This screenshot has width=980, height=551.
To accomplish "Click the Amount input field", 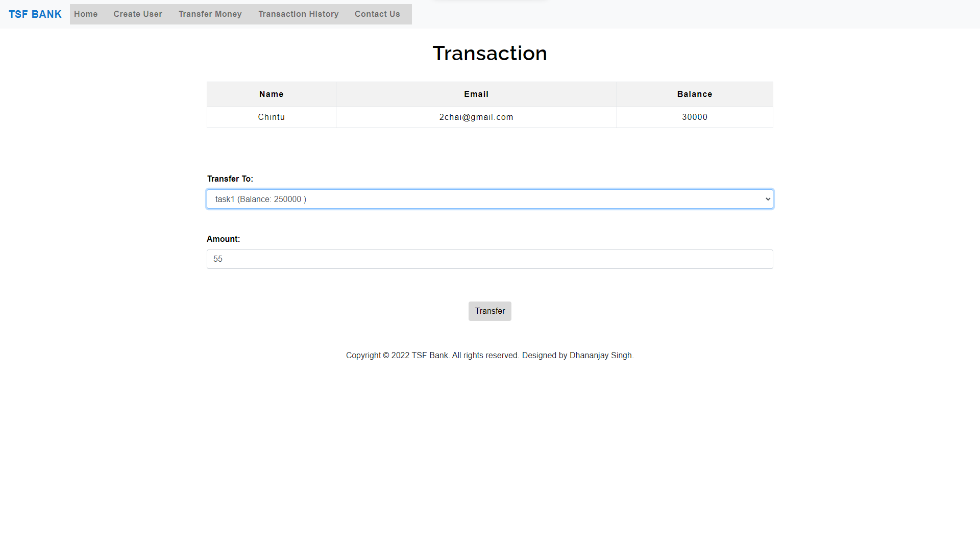I will [x=489, y=259].
